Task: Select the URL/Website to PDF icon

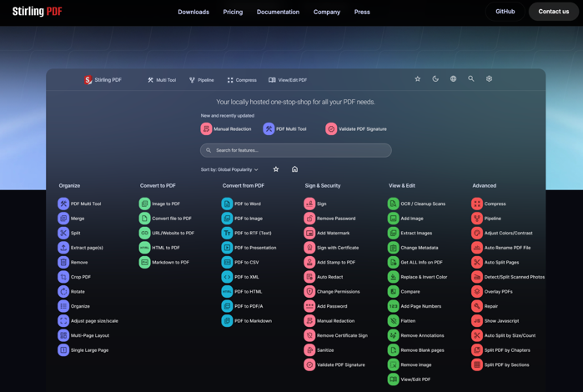Action: 144,233
